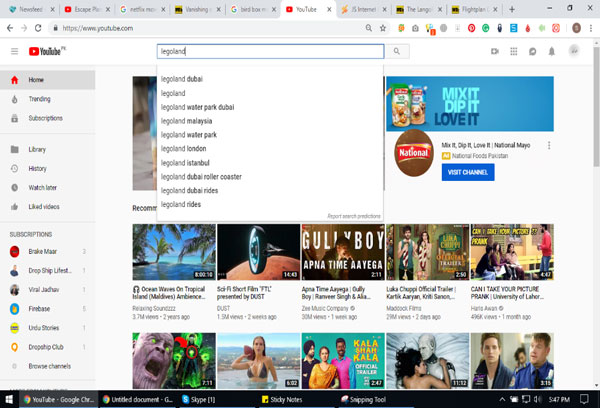Click the Chrome profile avatar

576,28
